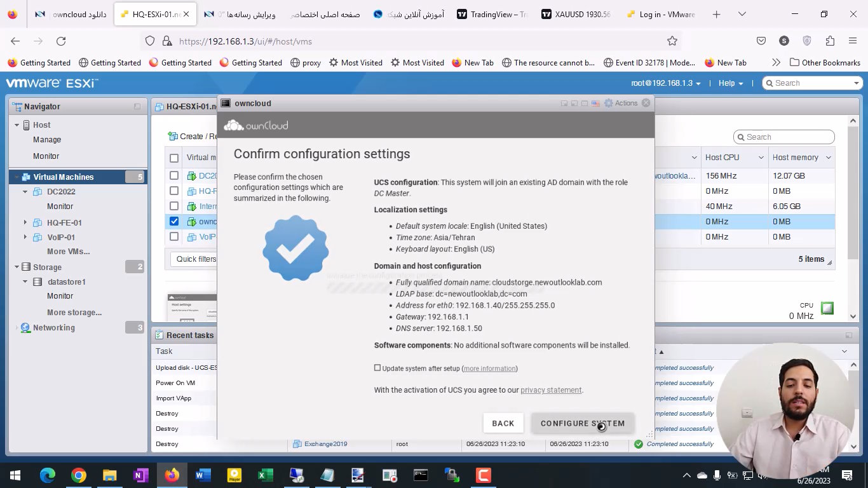Select the DC20 VM row checkbox
Screen dimensions: 868x488
[x=174, y=175]
